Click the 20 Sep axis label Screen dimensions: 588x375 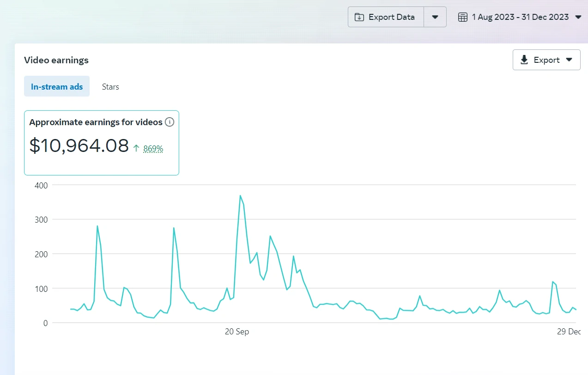tap(237, 332)
